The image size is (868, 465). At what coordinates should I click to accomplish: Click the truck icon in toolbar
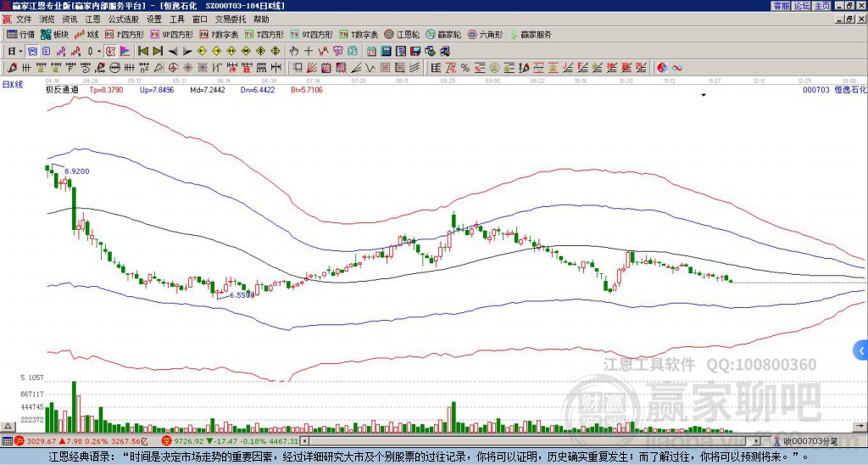pos(445,52)
